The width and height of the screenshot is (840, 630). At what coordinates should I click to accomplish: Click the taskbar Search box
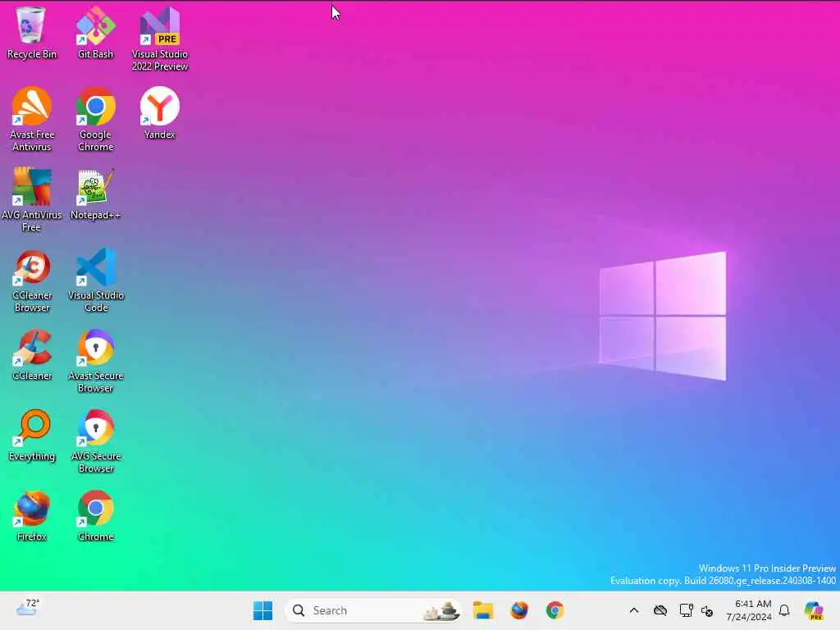(373, 610)
